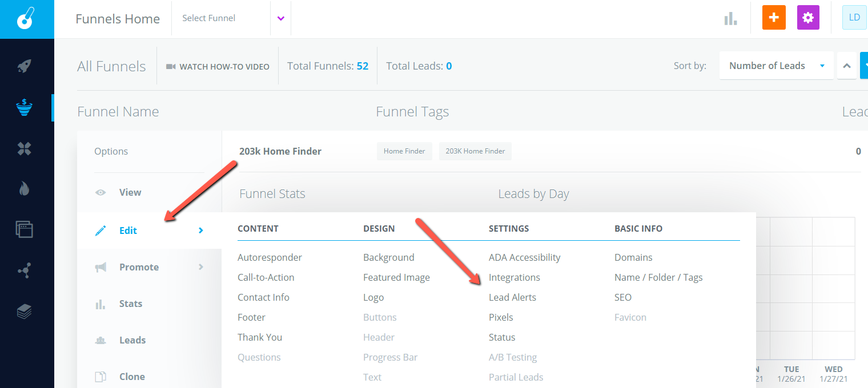Open Lead Alerts settings
This screenshot has width=868, height=388.
click(512, 297)
